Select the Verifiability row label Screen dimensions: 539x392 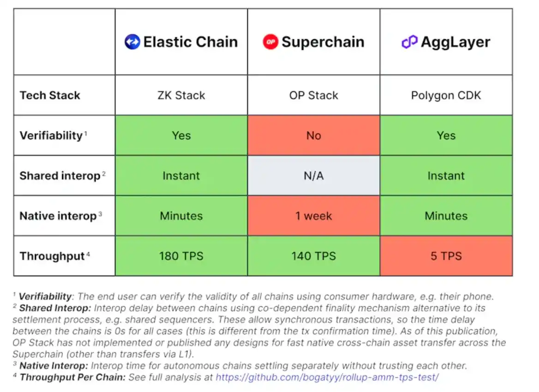tap(51, 136)
